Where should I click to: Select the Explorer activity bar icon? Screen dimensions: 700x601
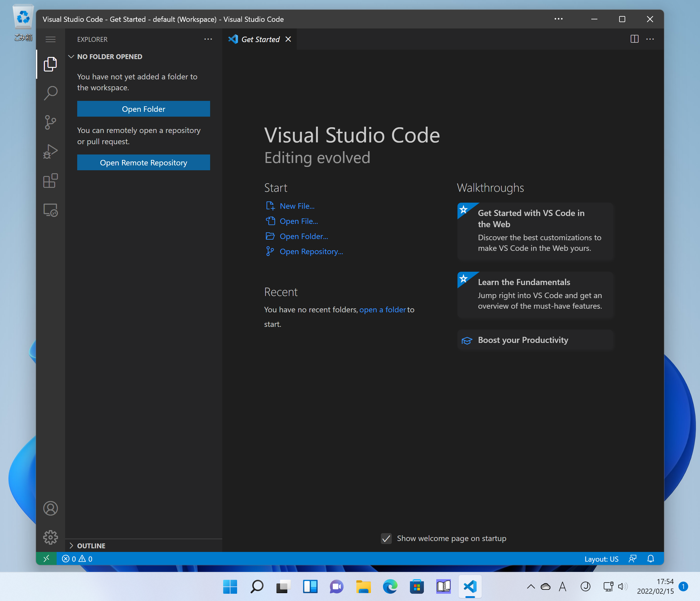click(x=50, y=64)
